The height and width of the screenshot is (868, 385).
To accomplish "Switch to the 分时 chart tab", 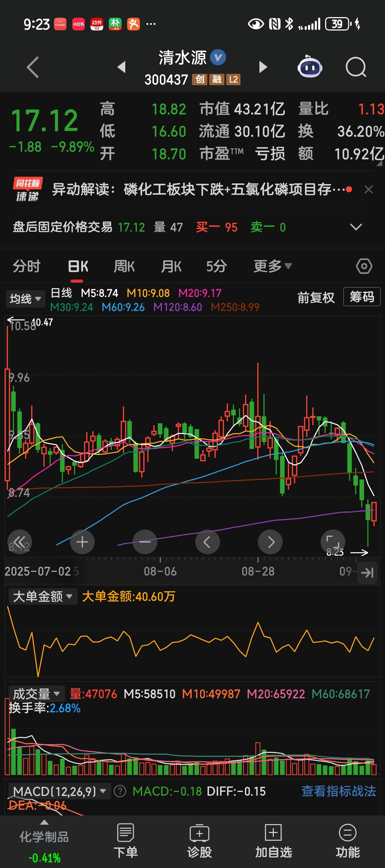I will tap(27, 266).
